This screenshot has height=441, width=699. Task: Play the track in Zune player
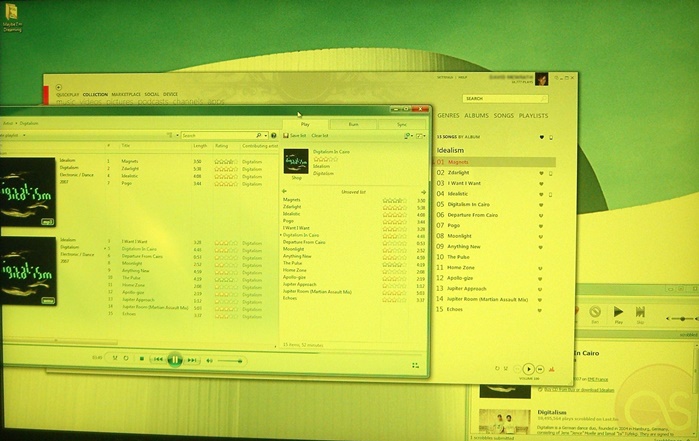pos(528,369)
